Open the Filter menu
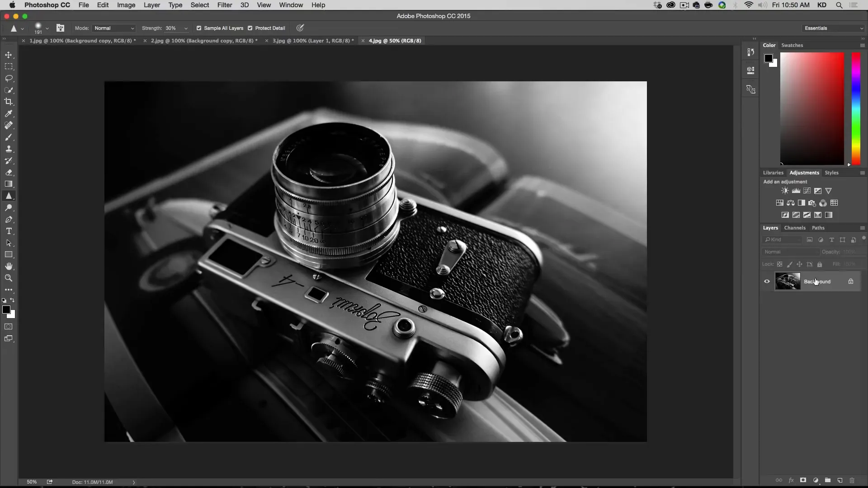This screenshot has width=868, height=488. 225,5
